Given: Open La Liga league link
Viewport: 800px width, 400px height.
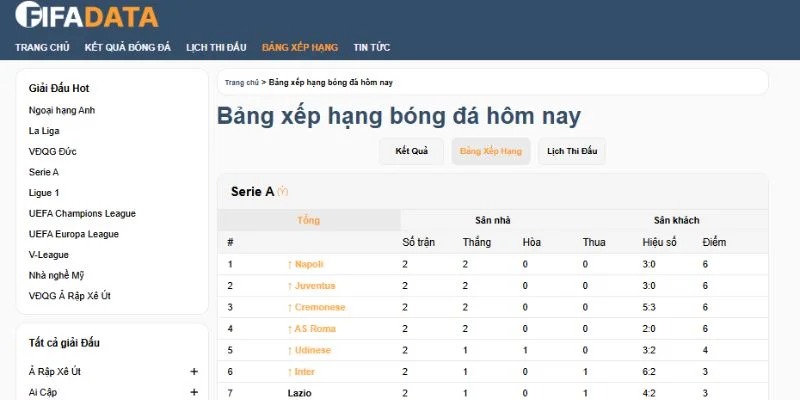Looking at the screenshot, I should tap(44, 131).
